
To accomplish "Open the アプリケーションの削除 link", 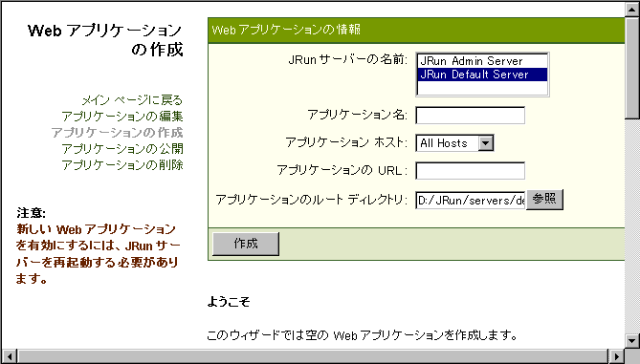I will [122, 165].
